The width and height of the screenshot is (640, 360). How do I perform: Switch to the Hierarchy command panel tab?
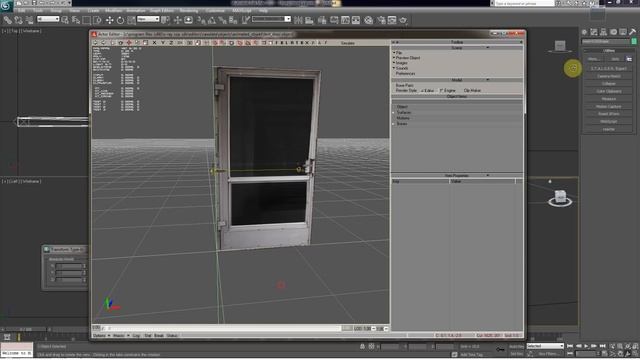[603, 32]
